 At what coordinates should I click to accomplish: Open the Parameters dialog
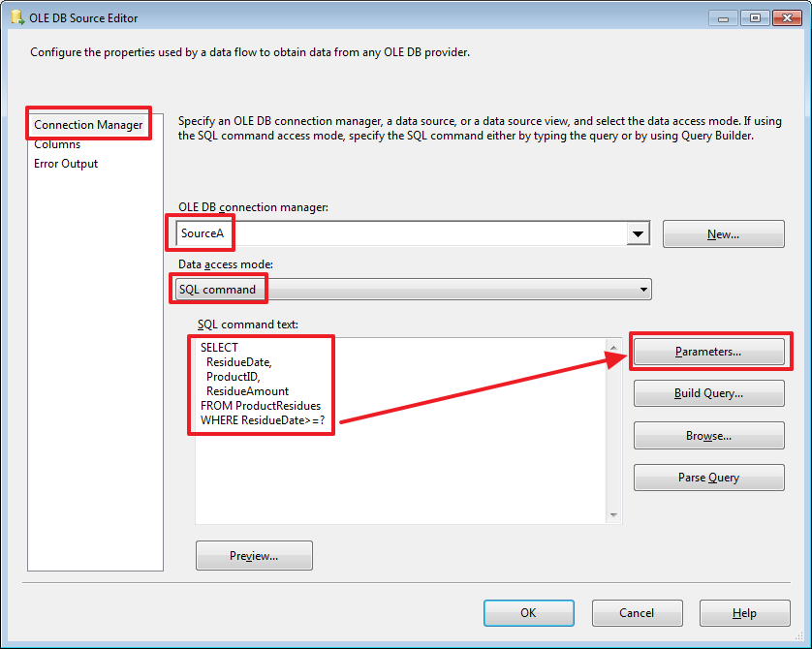coord(709,351)
